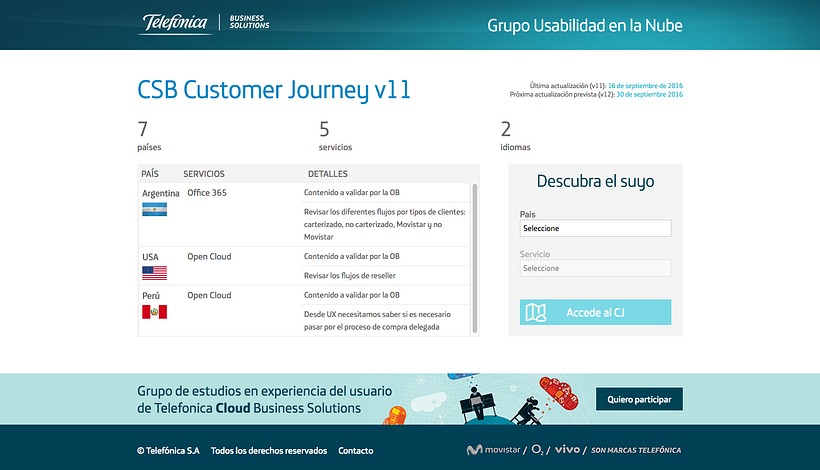The height and width of the screenshot is (470, 820).
Task: Click the USA country name
Action: (x=150, y=257)
